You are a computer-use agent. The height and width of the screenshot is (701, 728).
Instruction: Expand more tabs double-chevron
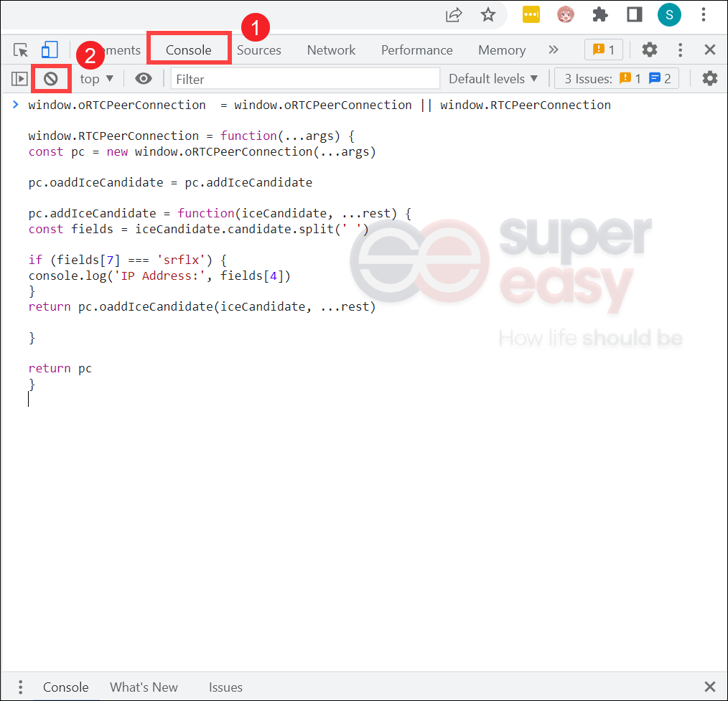553,50
